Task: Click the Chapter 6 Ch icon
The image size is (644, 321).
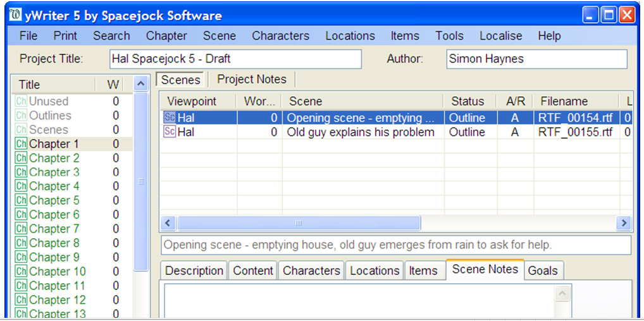Action: [21, 215]
